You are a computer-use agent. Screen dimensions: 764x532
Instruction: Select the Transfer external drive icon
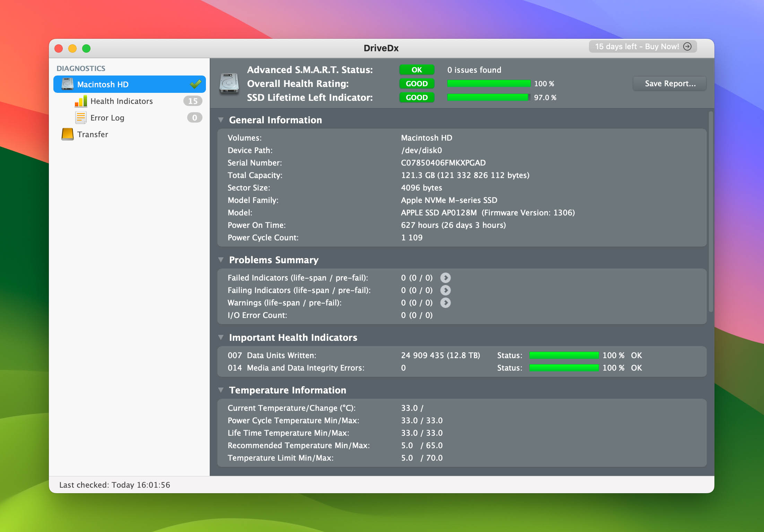68,134
